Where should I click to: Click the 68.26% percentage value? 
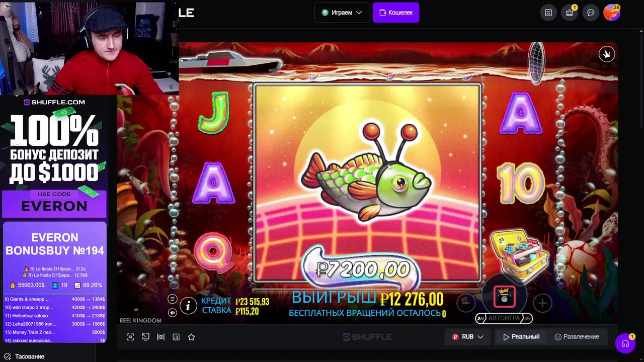point(93,285)
